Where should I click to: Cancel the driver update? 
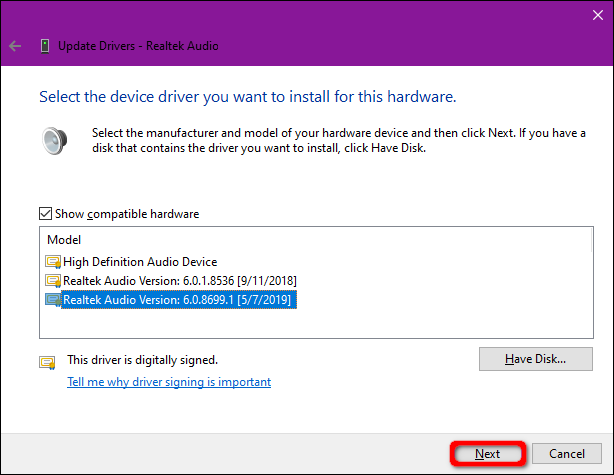tap(567, 453)
